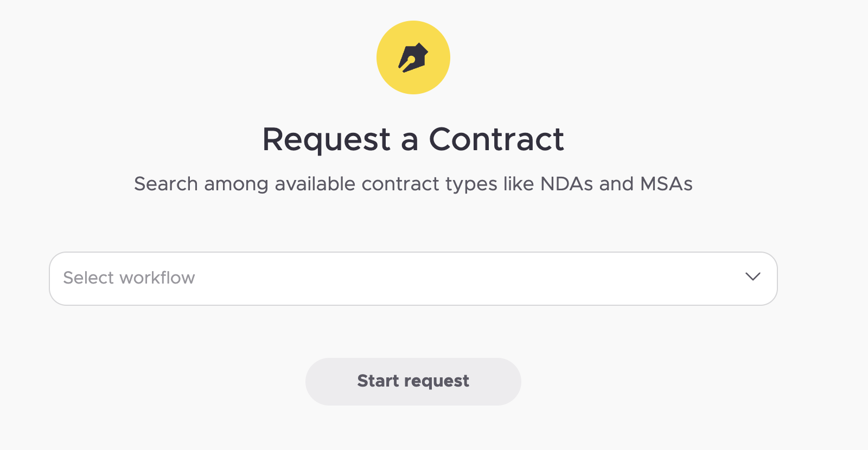Focus the workflow selection field
The height and width of the screenshot is (450, 868).
[x=413, y=279]
